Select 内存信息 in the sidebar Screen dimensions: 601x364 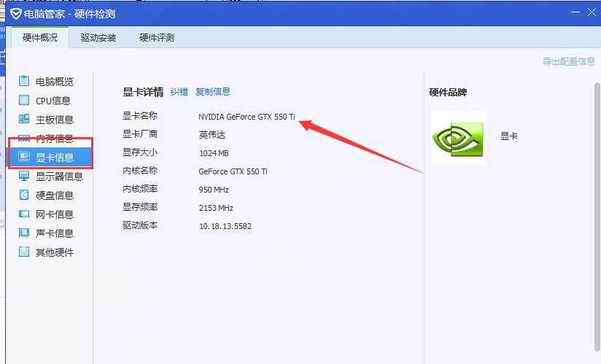point(50,139)
